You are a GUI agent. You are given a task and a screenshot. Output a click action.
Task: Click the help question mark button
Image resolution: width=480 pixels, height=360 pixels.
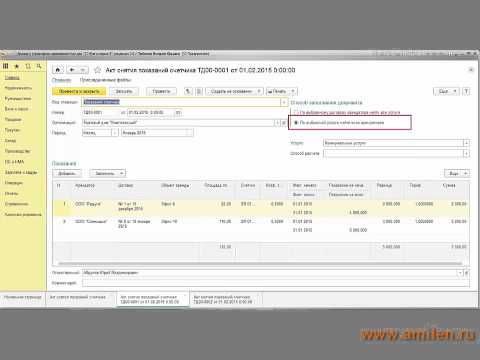tap(467, 91)
